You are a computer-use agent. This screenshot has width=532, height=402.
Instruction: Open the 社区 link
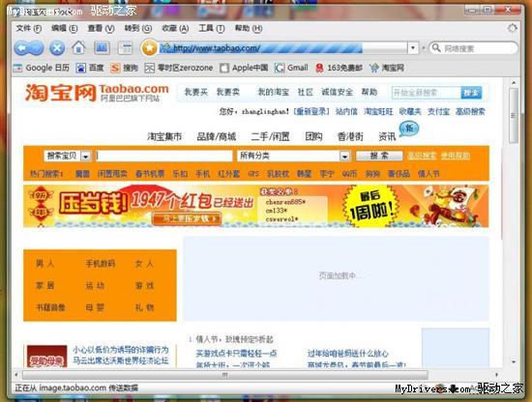pos(306,92)
